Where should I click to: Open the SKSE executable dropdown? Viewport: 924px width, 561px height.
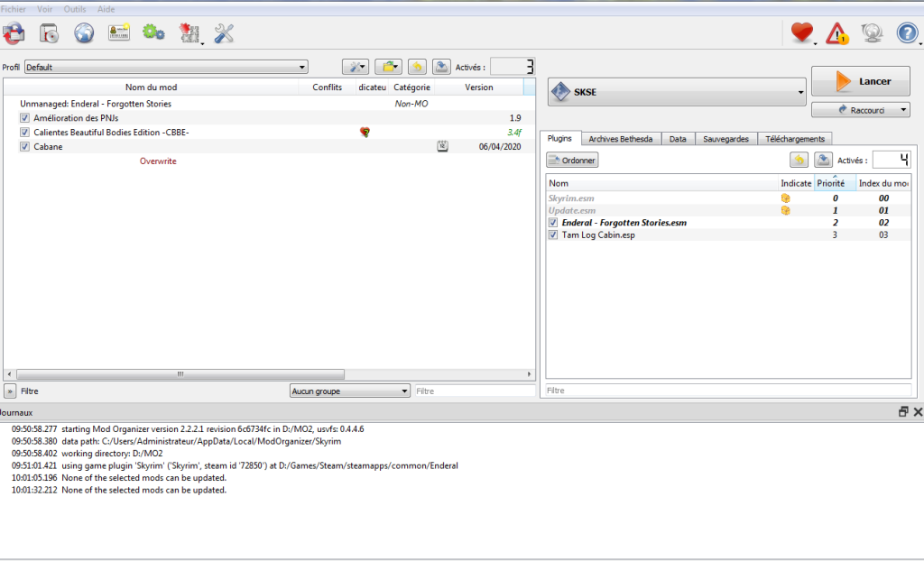click(x=677, y=92)
